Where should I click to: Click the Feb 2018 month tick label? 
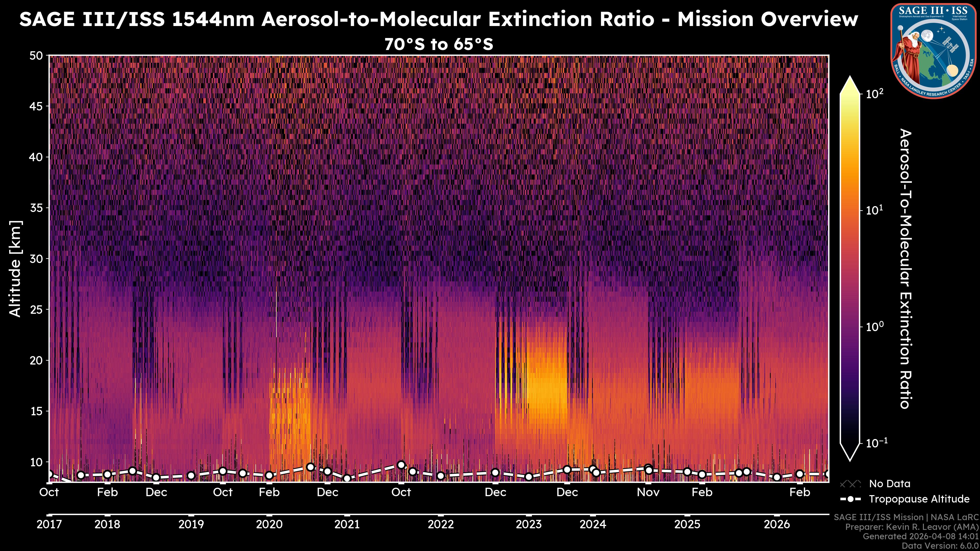coord(107,492)
